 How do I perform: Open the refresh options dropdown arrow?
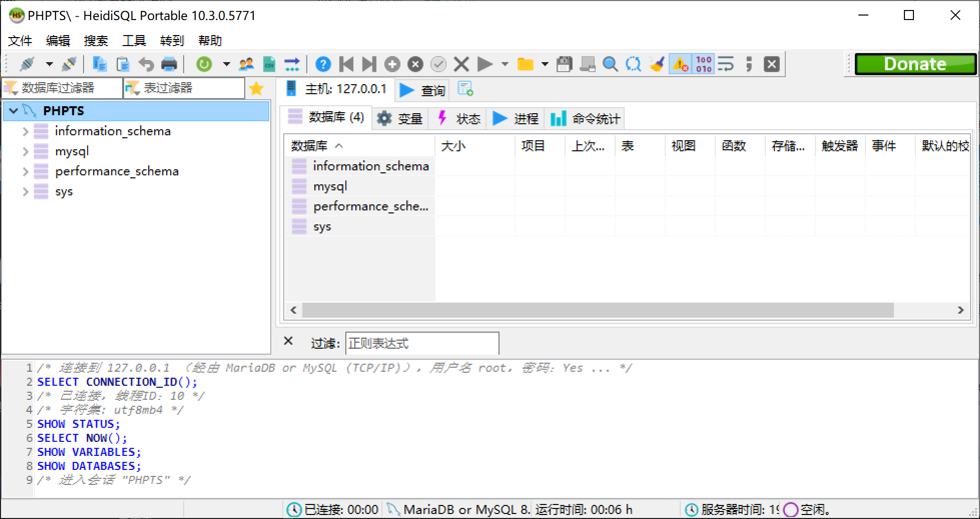[226, 64]
